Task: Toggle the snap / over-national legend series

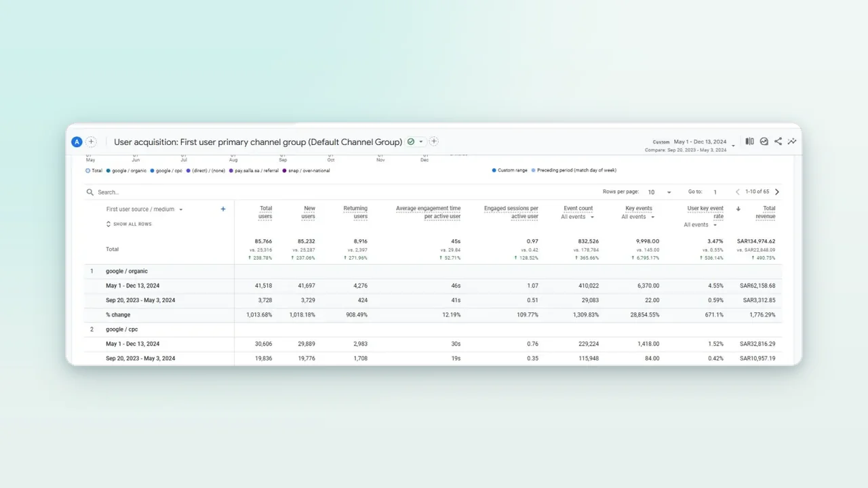Action: (307, 171)
